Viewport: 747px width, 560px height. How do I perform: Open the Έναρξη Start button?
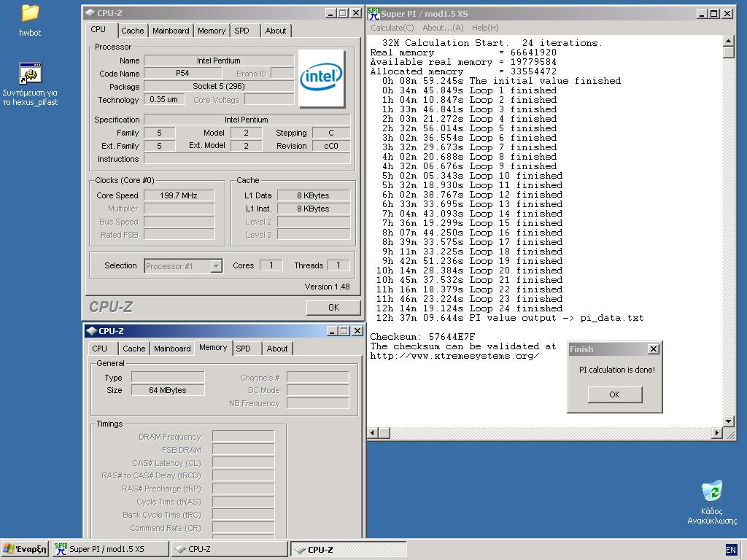pyautogui.click(x=25, y=549)
